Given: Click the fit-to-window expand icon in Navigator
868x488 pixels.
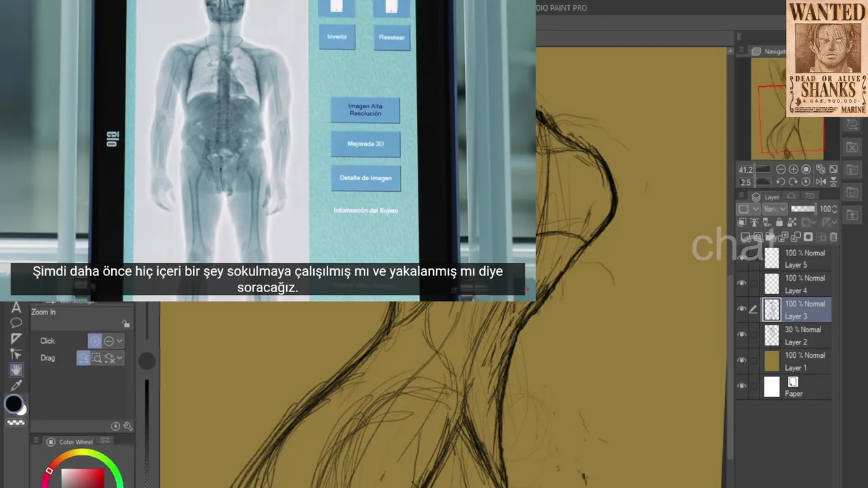Looking at the screenshot, I should [x=833, y=169].
